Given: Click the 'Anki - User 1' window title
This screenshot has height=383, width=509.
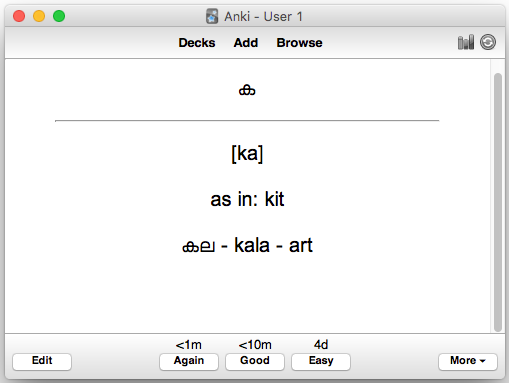Looking at the screenshot, I should coord(263,16).
